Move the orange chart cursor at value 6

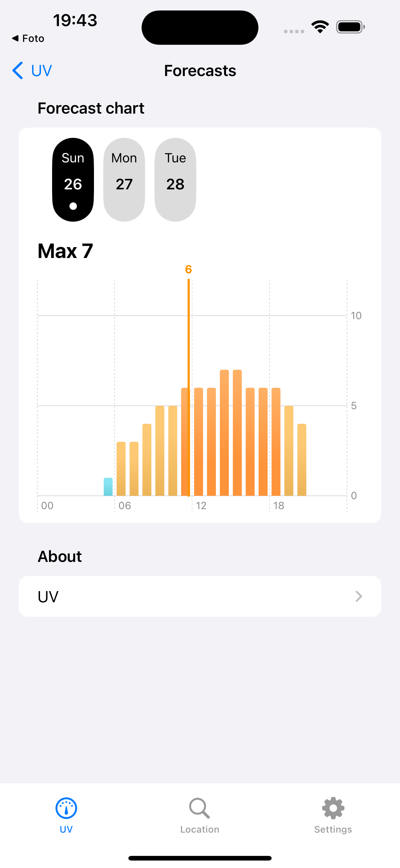coord(189,387)
